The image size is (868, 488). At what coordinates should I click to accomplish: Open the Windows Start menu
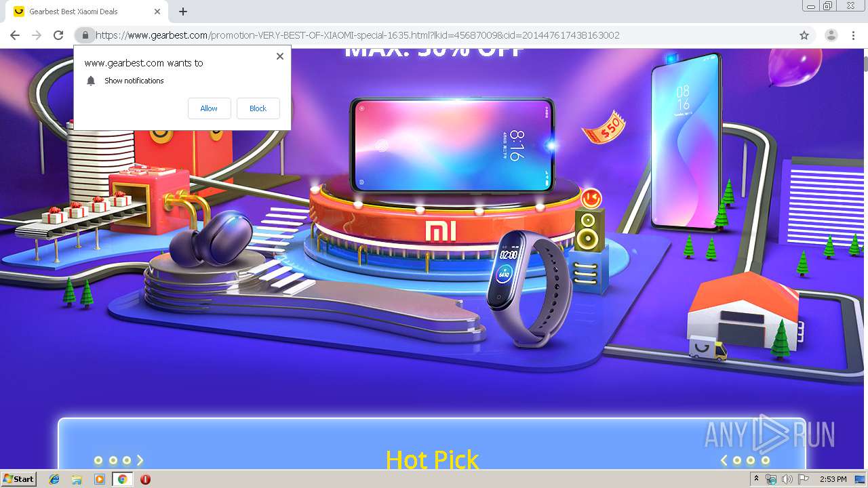pyautogui.click(x=18, y=479)
